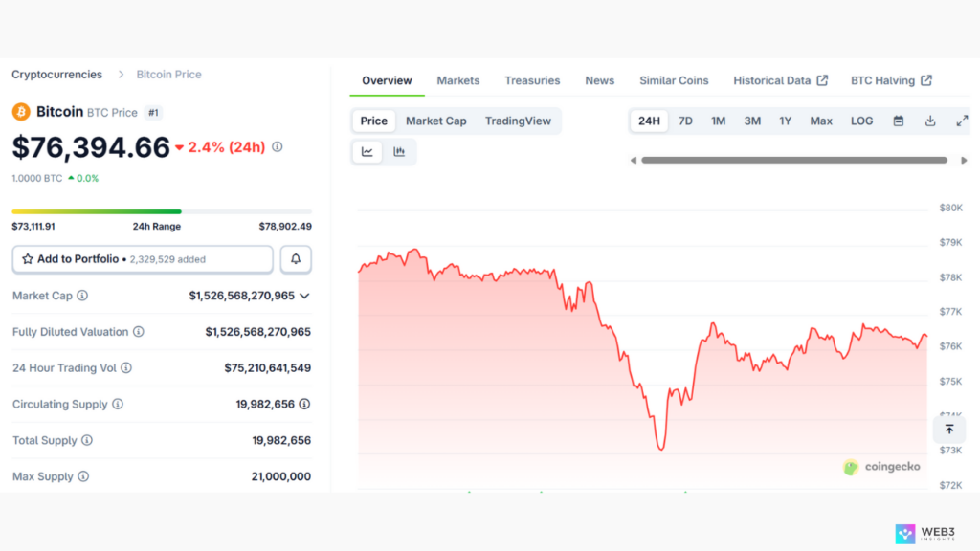Click the 24h Range progress bar
This screenshot has width=980, height=551.
(161, 211)
